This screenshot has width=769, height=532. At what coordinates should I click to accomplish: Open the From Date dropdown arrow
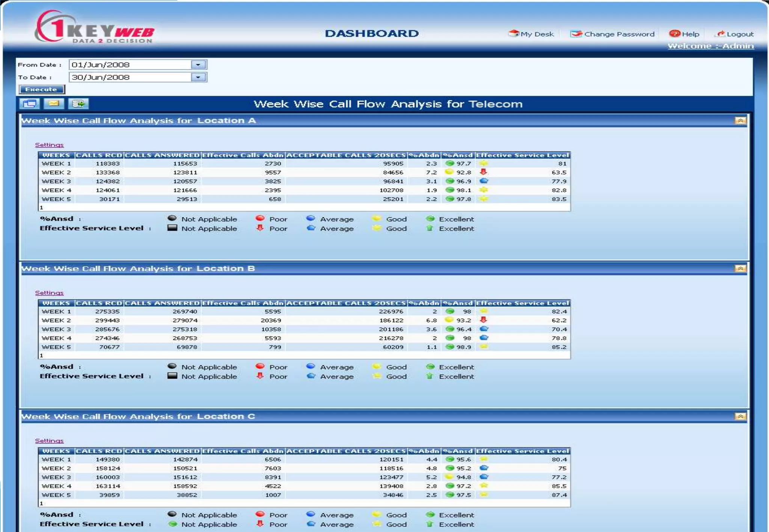click(198, 65)
